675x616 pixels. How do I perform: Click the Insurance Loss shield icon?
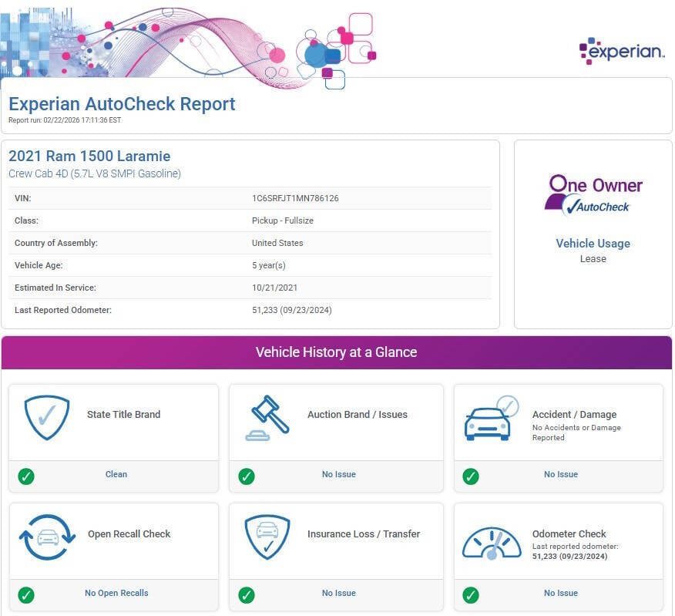(267, 537)
